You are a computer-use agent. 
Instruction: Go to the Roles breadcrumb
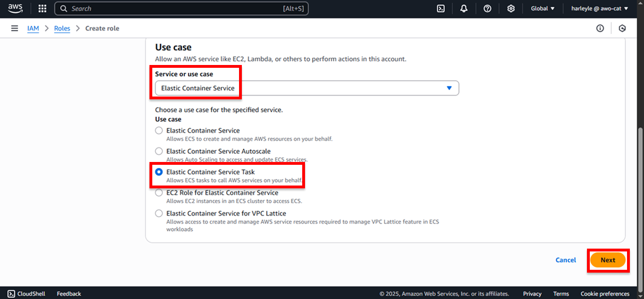coord(62,28)
